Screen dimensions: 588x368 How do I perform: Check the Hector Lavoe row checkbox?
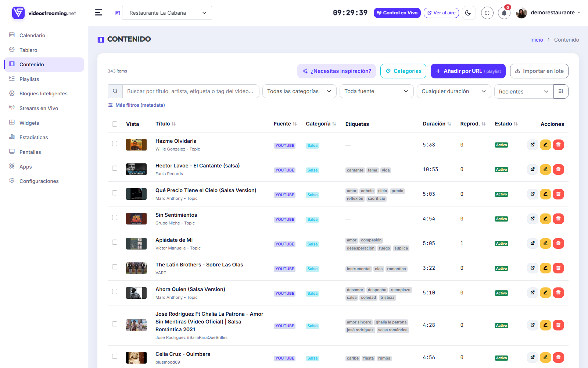tap(115, 168)
